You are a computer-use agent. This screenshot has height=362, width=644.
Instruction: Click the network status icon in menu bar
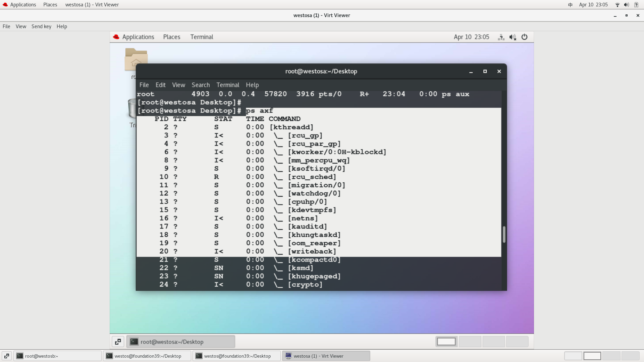pos(616,4)
